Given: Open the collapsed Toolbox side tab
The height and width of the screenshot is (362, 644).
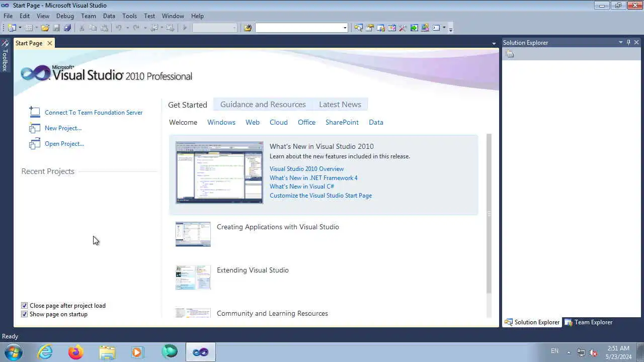Looking at the screenshot, I should click(x=5, y=56).
